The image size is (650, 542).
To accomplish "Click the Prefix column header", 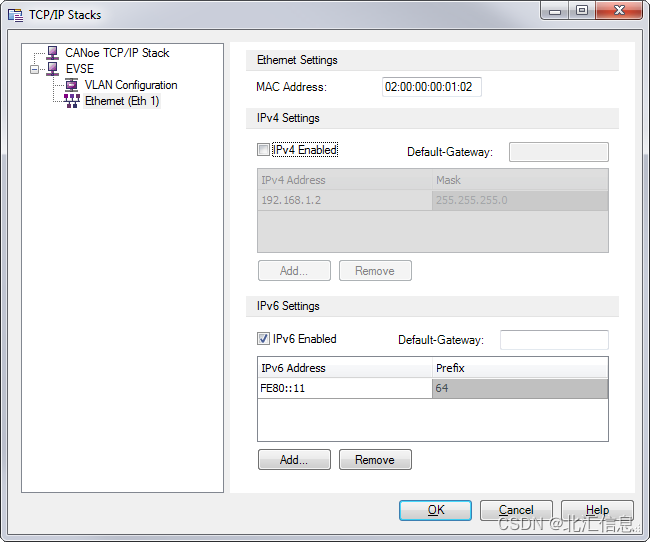I will pos(520,368).
